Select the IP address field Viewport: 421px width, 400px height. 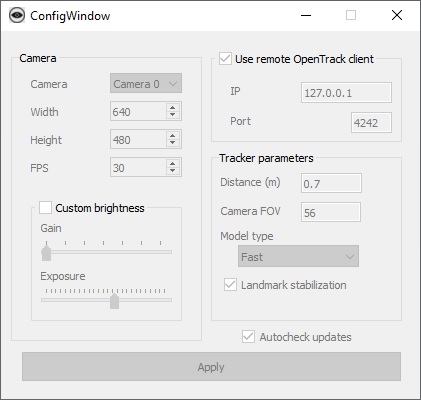click(x=346, y=93)
